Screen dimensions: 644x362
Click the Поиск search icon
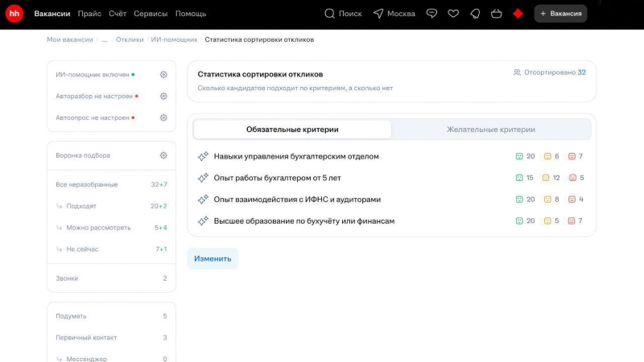click(329, 14)
